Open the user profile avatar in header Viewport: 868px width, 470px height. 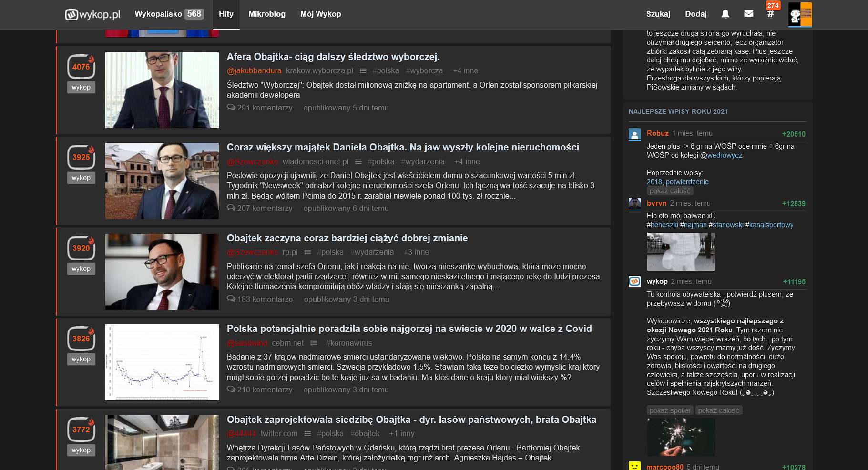pyautogui.click(x=800, y=14)
